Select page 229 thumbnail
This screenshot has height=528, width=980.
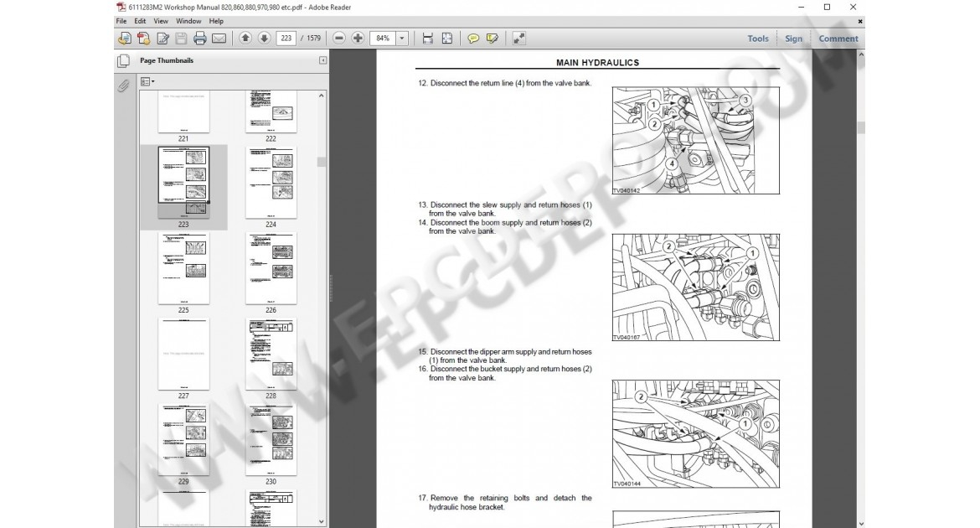(x=183, y=440)
